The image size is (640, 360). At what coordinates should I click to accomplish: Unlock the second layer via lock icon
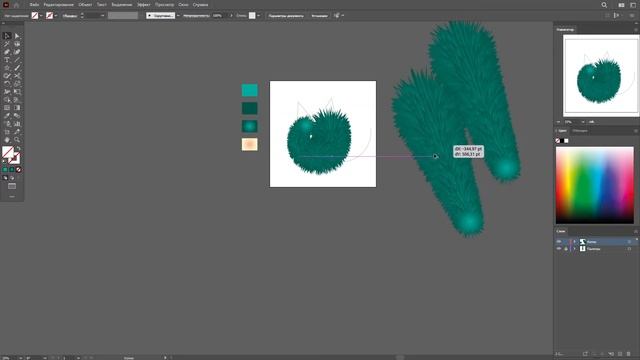pyautogui.click(x=566, y=249)
